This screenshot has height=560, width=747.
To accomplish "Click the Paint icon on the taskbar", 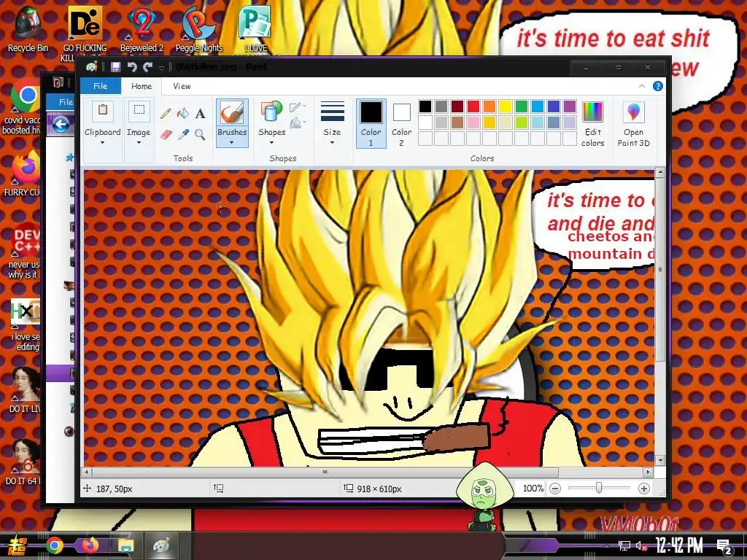I will click(x=161, y=545).
